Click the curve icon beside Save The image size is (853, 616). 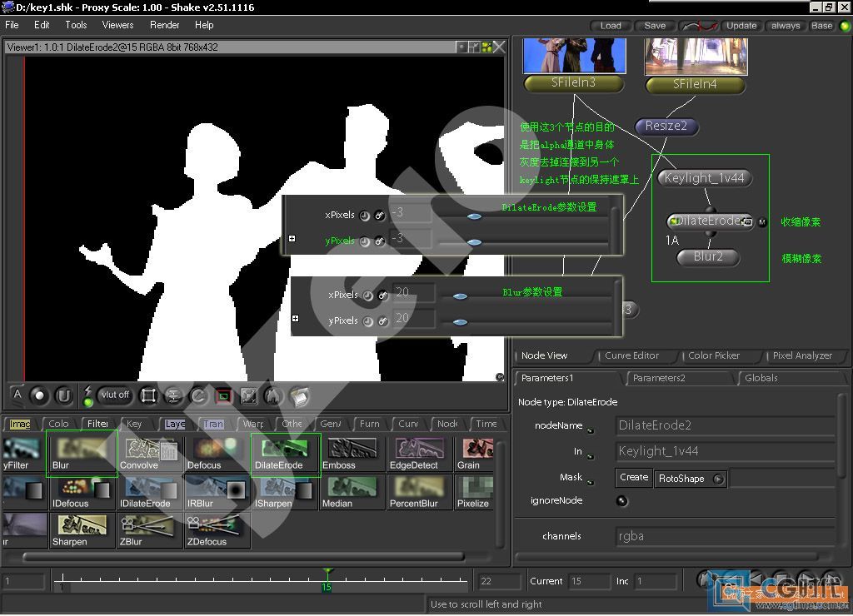click(x=699, y=26)
